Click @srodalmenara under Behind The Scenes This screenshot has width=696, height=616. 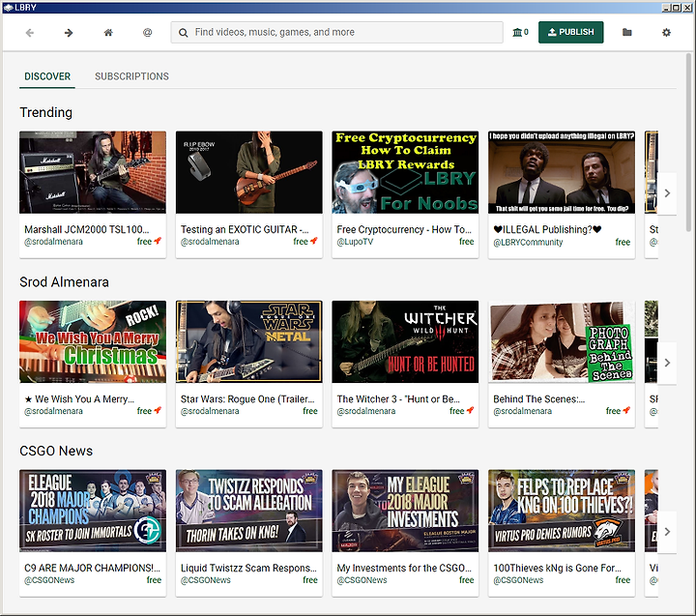click(522, 411)
